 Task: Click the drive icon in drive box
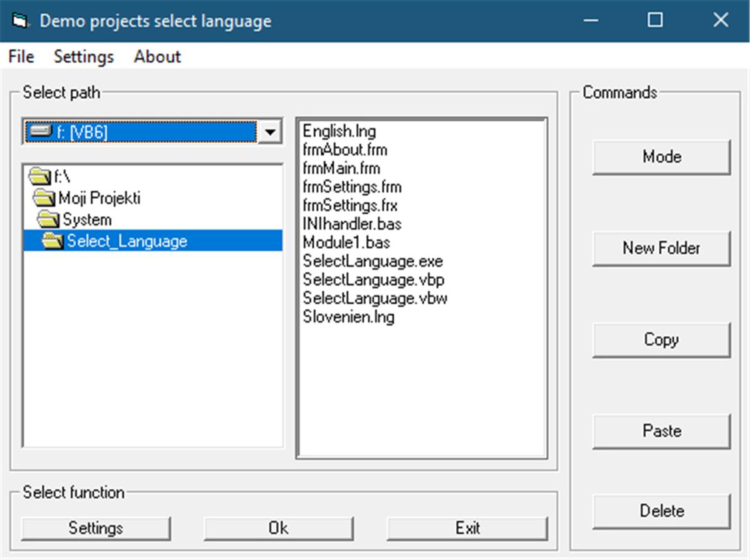41,132
